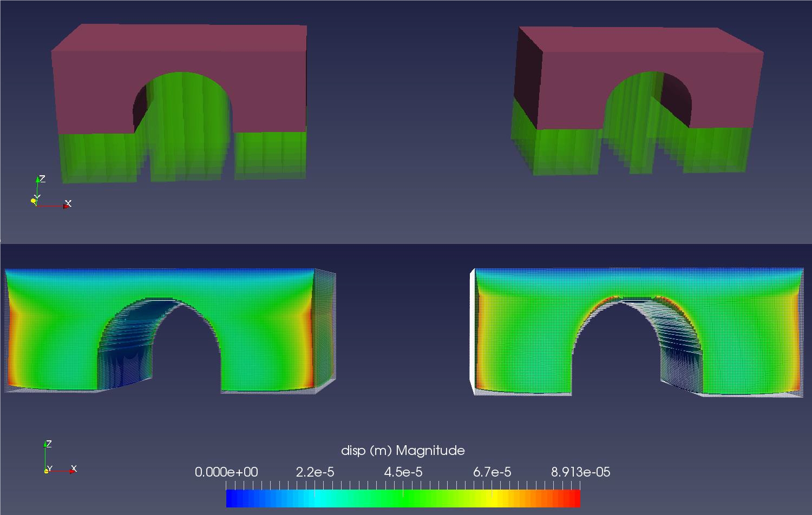The image size is (812, 515).
Task: Click the X label on the lower orientation axes
Action: point(74,467)
